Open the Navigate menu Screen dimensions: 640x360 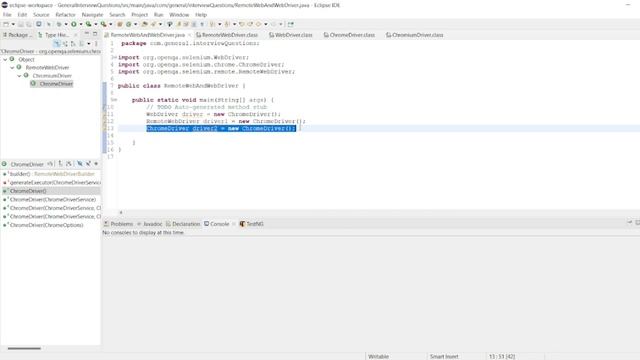click(92, 15)
